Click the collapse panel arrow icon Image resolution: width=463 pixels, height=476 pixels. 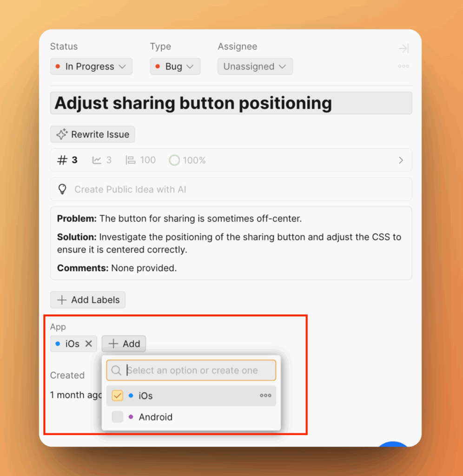404,48
